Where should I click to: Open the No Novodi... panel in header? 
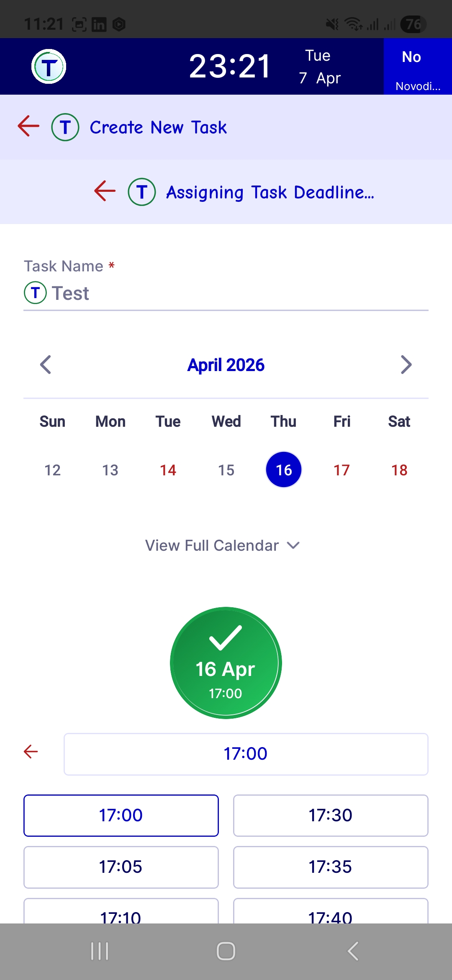(418, 67)
